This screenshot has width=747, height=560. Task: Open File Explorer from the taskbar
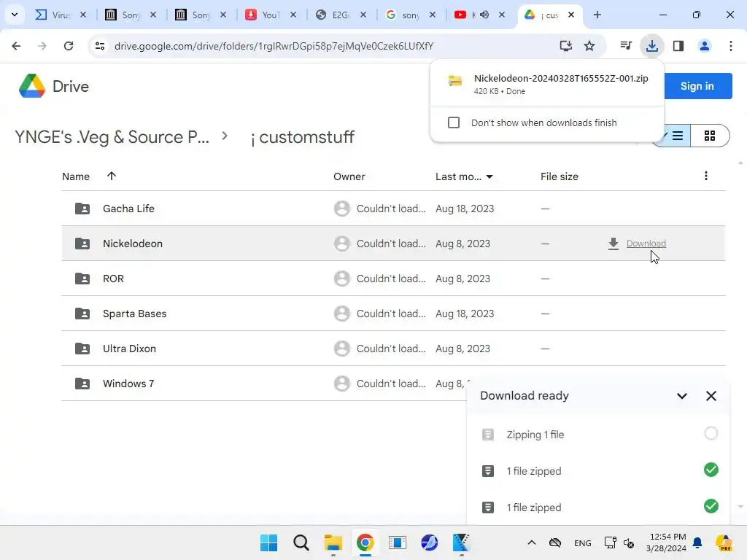click(x=333, y=542)
